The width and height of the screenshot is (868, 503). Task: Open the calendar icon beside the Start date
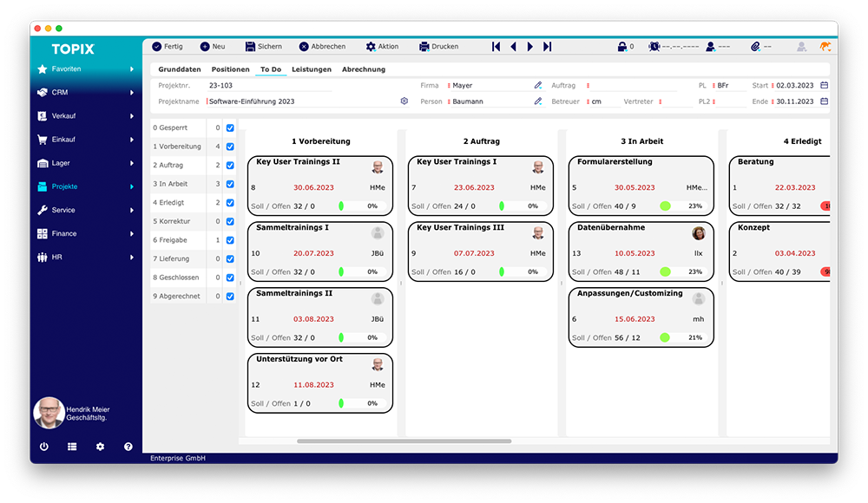[x=824, y=86]
